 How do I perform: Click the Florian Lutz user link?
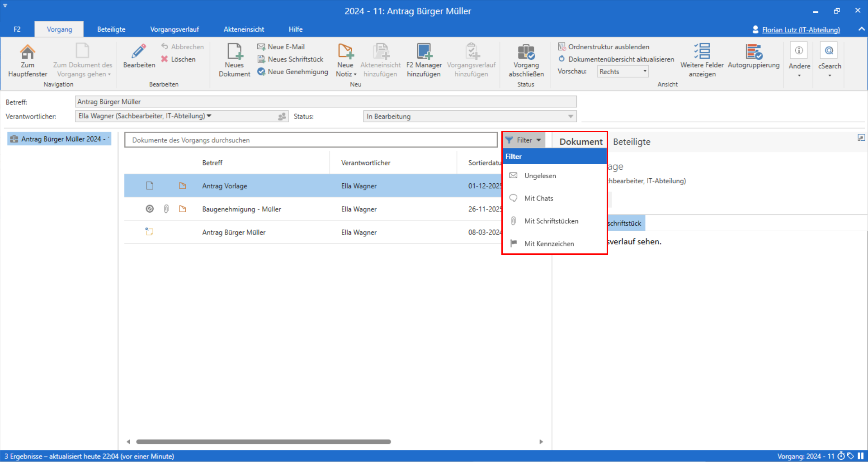click(x=801, y=30)
